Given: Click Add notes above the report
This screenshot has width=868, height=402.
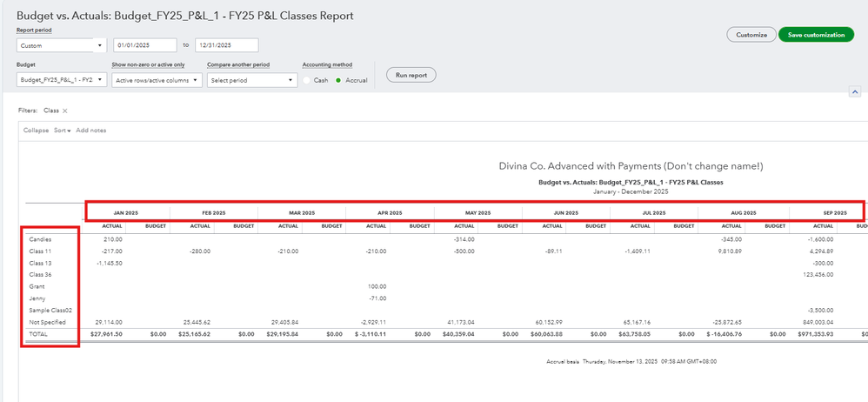Looking at the screenshot, I should (x=91, y=131).
